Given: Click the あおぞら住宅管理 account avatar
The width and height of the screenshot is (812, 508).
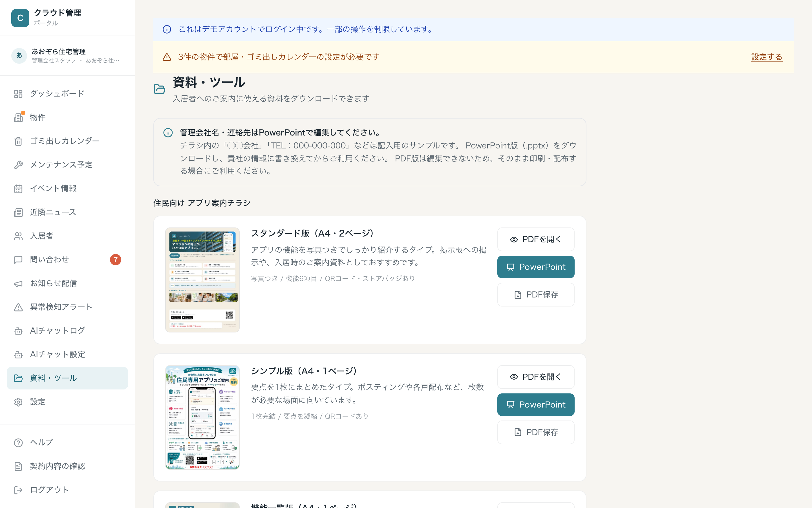Looking at the screenshot, I should (19, 55).
